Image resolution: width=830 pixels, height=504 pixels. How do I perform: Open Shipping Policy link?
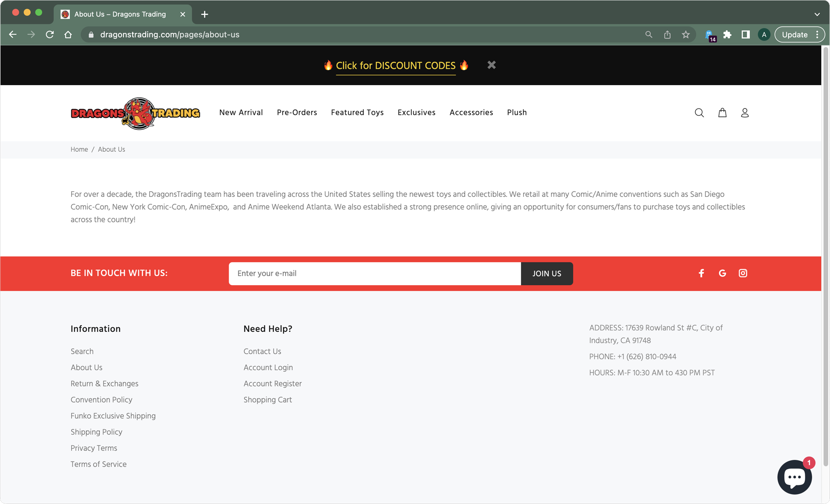tap(96, 432)
